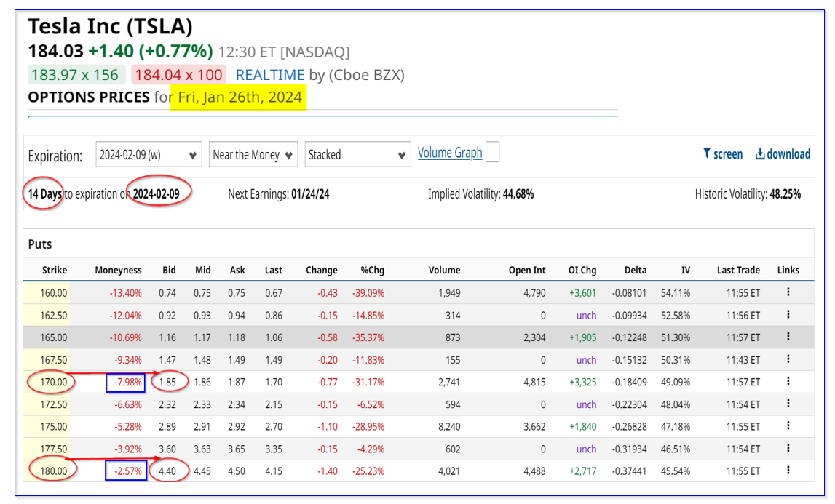Open links menu for 175.00 strike row
This screenshot has width=835, height=504.
click(x=788, y=426)
